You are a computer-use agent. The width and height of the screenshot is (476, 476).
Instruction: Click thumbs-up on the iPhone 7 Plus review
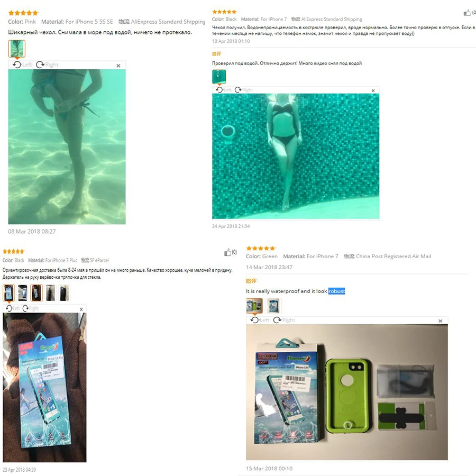tap(231, 252)
